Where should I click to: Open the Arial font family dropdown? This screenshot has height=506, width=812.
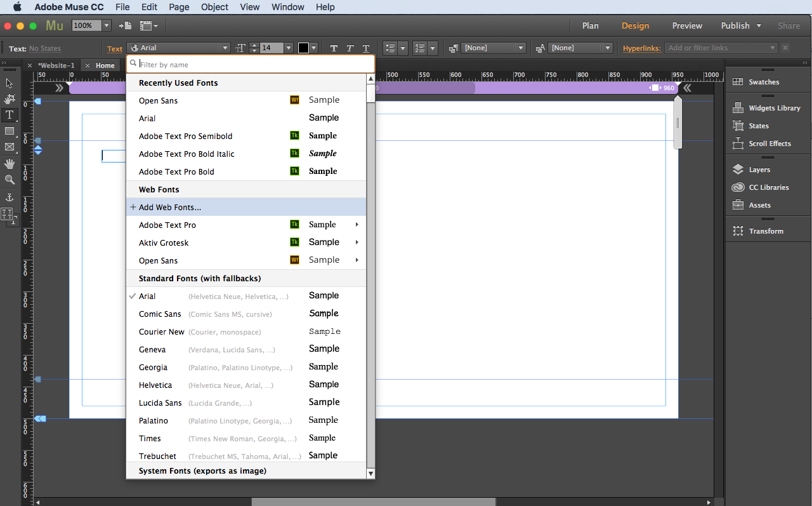(x=179, y=48)
